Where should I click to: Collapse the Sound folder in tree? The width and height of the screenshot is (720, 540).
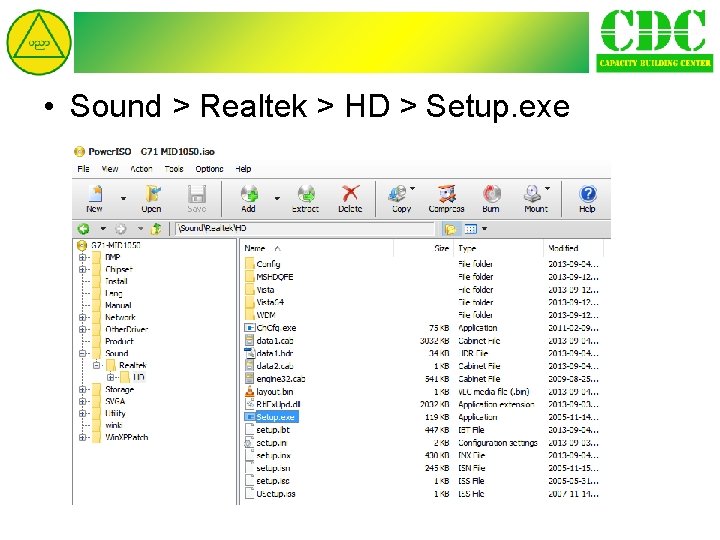click(x=83, y=353)
